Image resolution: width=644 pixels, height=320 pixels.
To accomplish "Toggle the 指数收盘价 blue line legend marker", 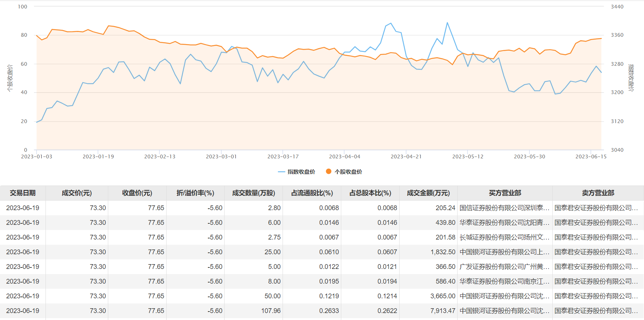I will tap(281, 172).
